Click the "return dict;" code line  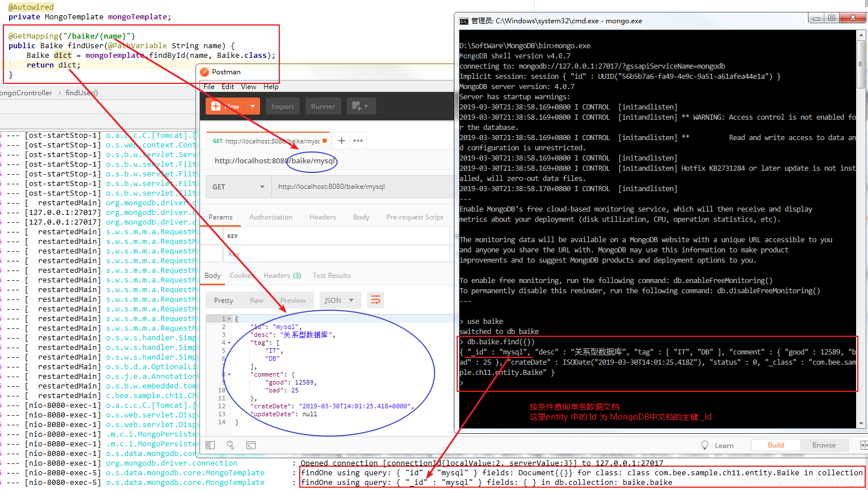[x=53, y=65]
